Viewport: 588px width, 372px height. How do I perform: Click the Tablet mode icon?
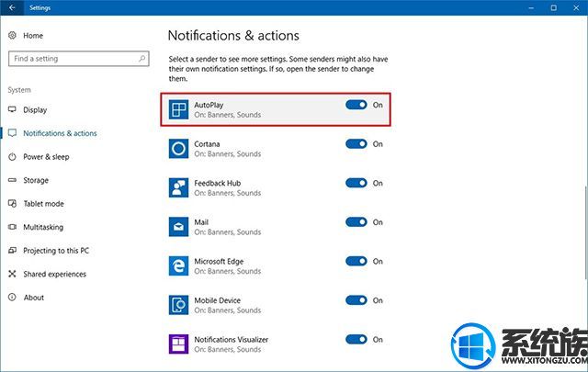coord(12,203)
